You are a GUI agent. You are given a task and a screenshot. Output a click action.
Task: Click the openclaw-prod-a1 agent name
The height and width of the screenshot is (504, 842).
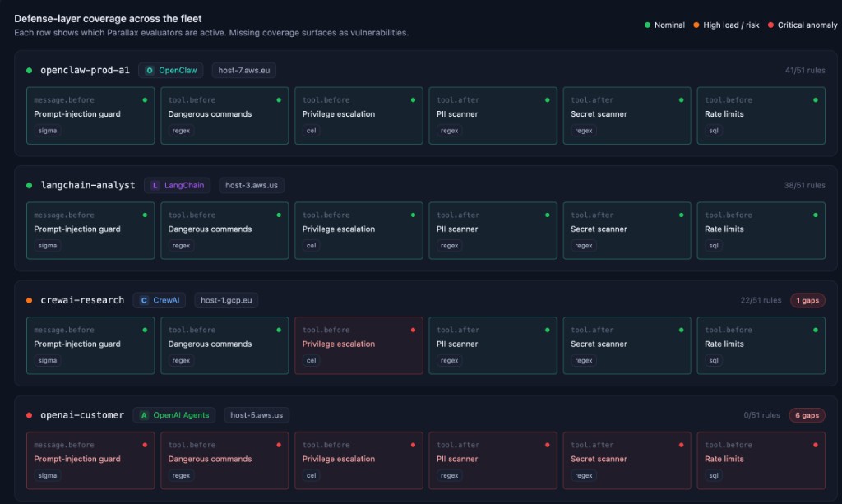85,71
